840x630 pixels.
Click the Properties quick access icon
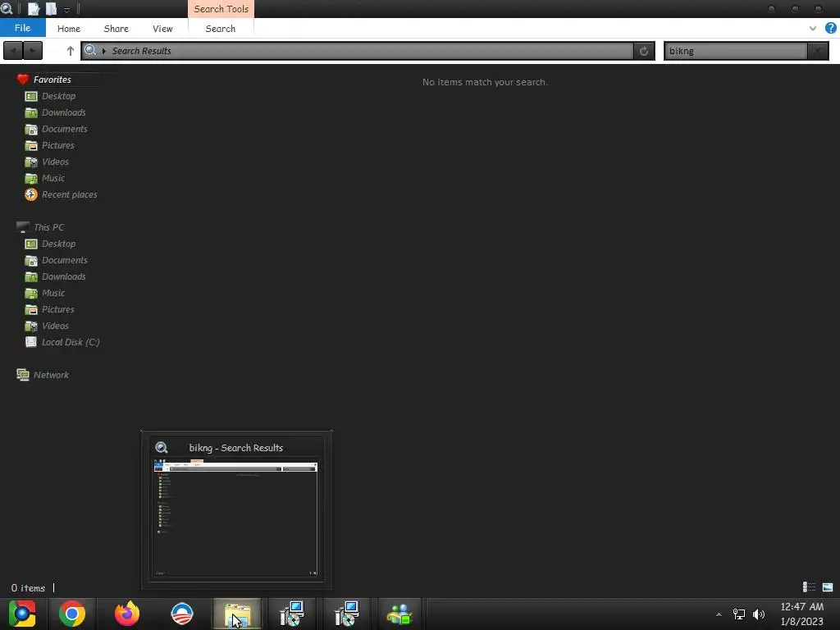coord(33,9)
